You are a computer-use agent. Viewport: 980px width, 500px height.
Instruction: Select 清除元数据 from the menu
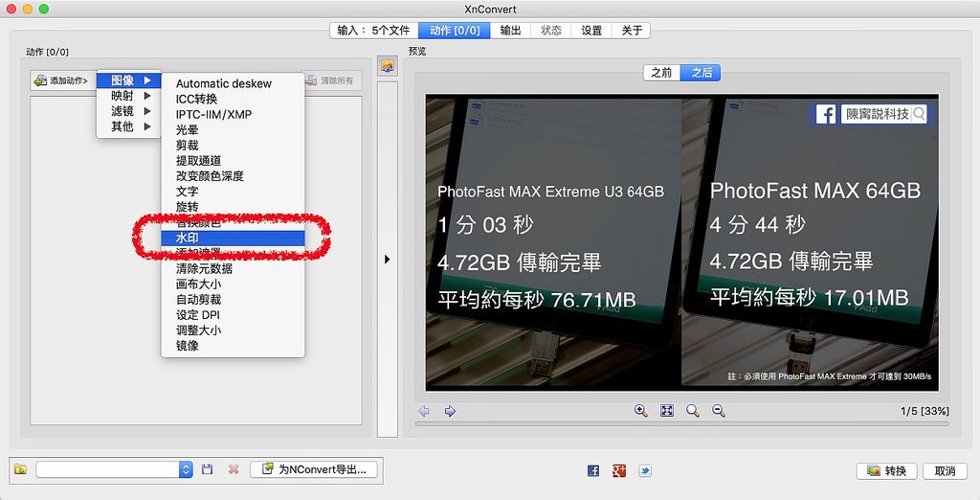[233, 268]
